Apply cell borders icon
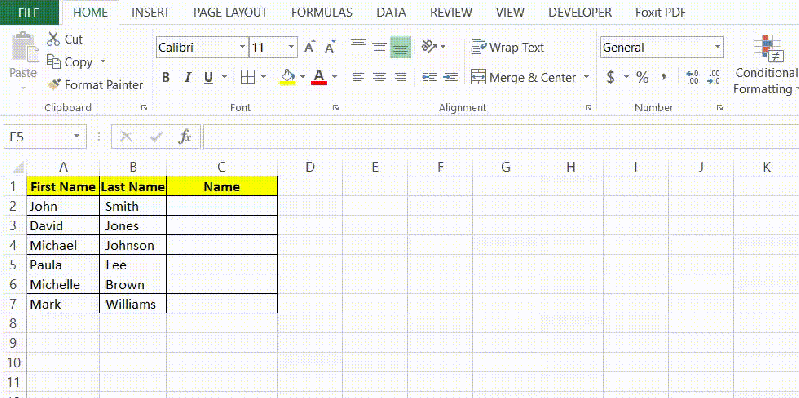The height and width of the screenshot is (398, 799). click(x=248, y=77)
